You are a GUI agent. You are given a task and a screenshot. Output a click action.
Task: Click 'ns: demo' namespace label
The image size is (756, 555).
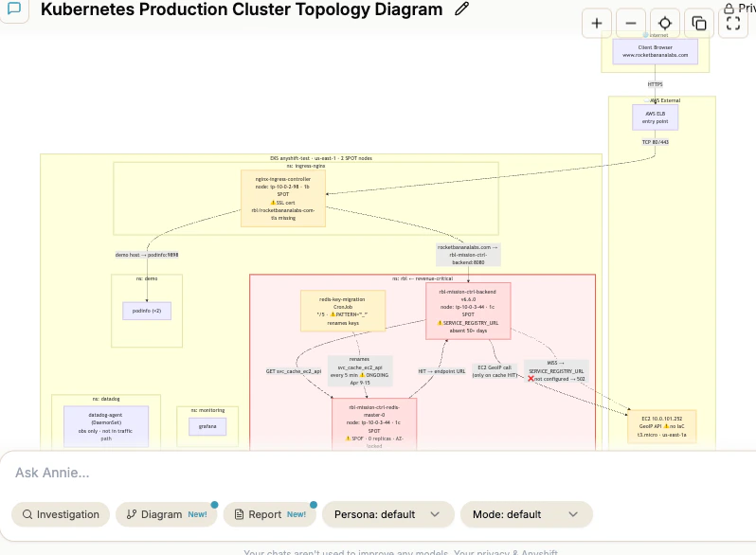pyautogui.click(x=147, y=278)
